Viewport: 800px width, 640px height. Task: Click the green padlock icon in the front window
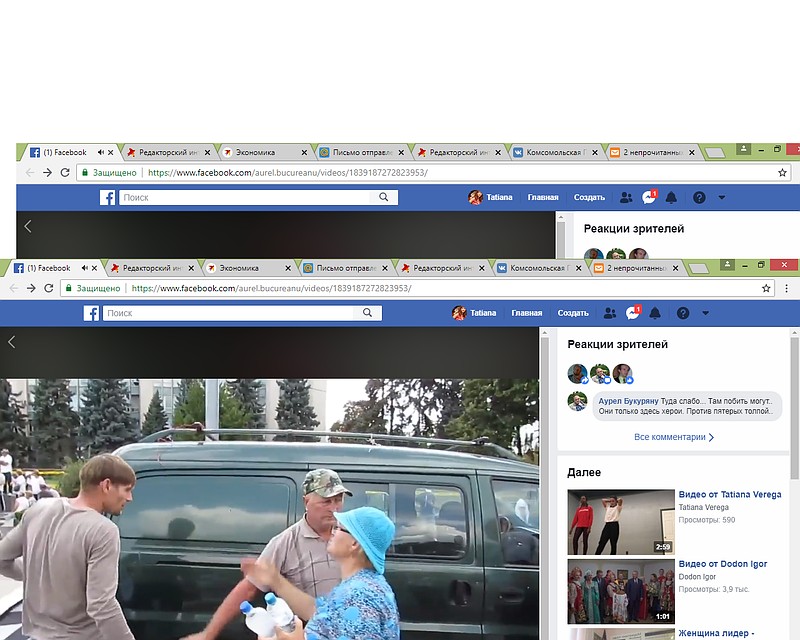pyautogui.click(x=69, y=288)
